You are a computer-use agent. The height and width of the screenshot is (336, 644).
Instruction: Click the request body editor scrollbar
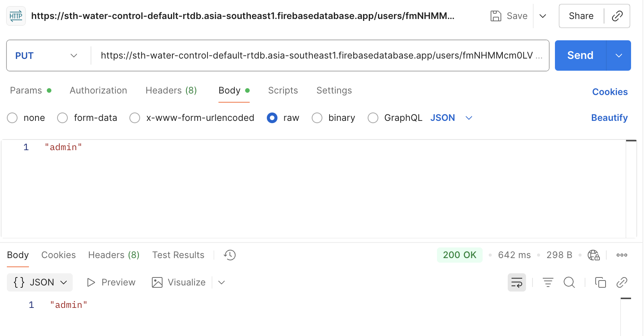631,188
